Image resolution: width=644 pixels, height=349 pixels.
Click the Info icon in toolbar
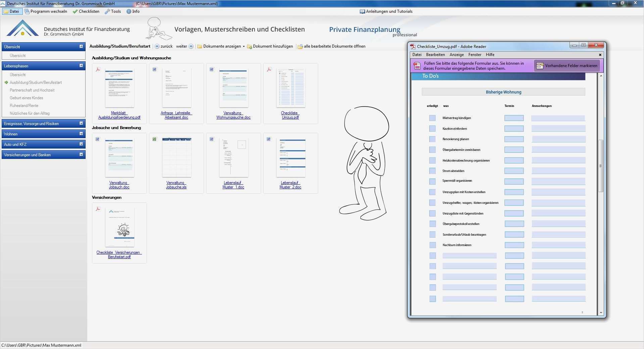[x=129, y=11]
